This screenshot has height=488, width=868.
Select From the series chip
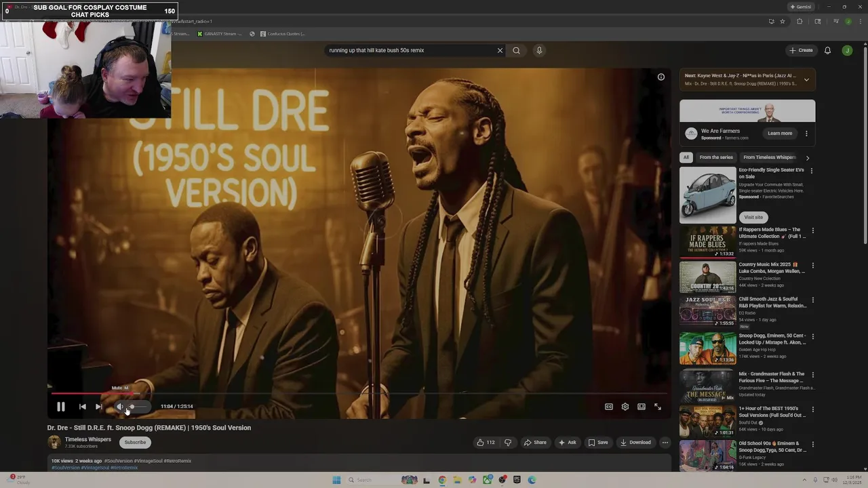[716, 157]
